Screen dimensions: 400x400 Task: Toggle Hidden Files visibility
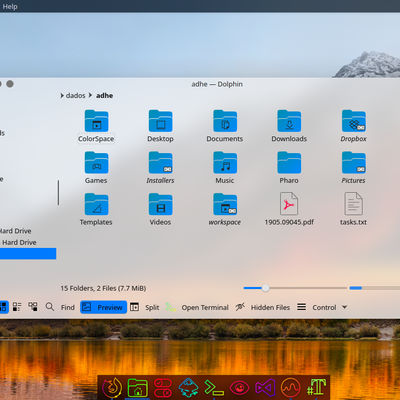[x=262, y=307]
